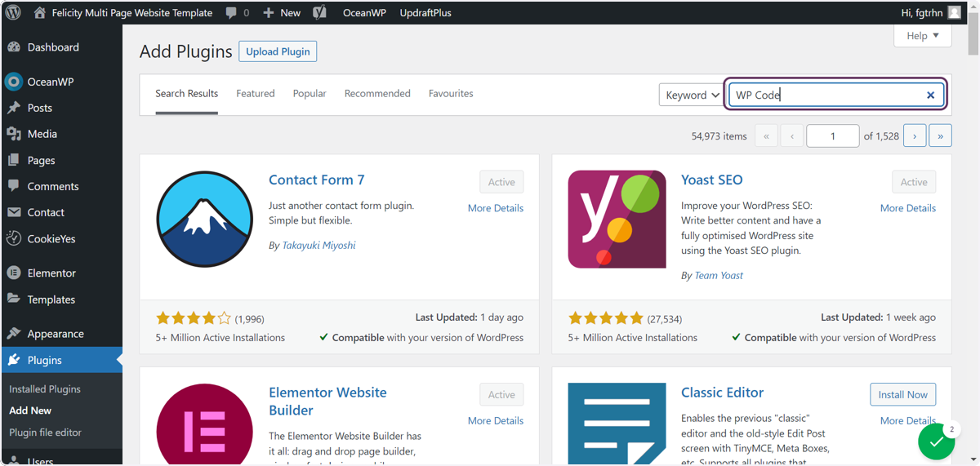The height and width of the screenshot is (466, 980).
Task: Open author Takayuki Miyoshi link
Action: tap(318, 245)
